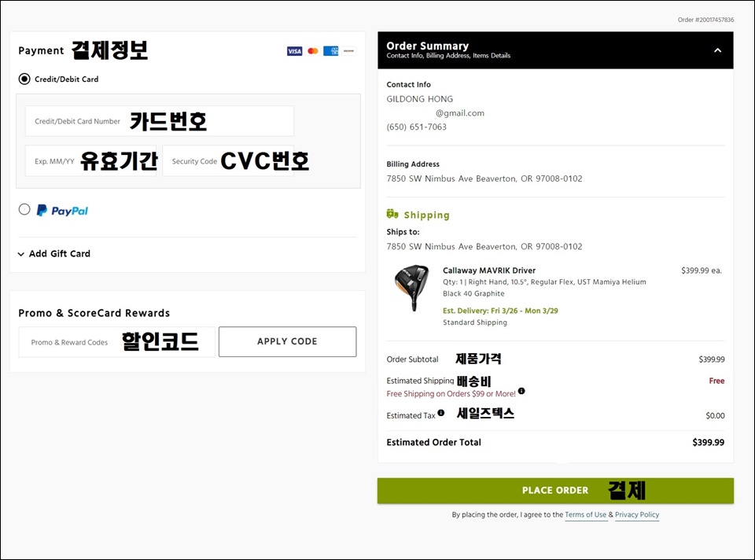Screen dimensions: 755x560
Task: Select the Credit/Debit Card radio button
Action: click(x=24, y=79)
